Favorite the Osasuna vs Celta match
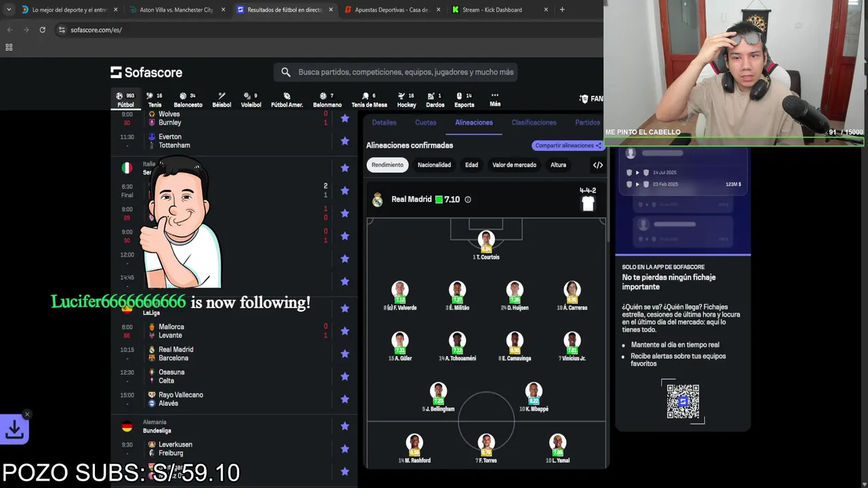This screenshot has height=488, width=868. tap(344, 376)
